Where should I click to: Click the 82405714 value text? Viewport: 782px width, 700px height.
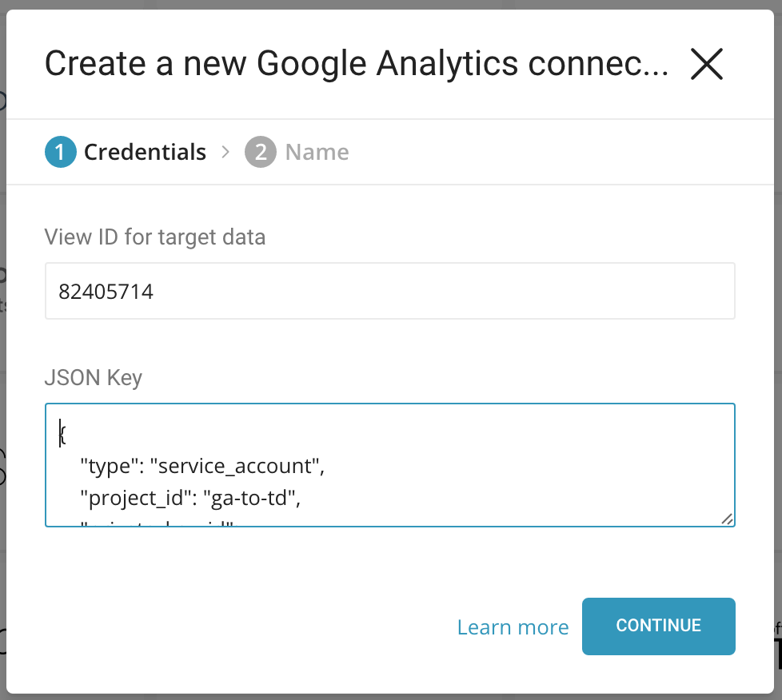tap(106, 292)
